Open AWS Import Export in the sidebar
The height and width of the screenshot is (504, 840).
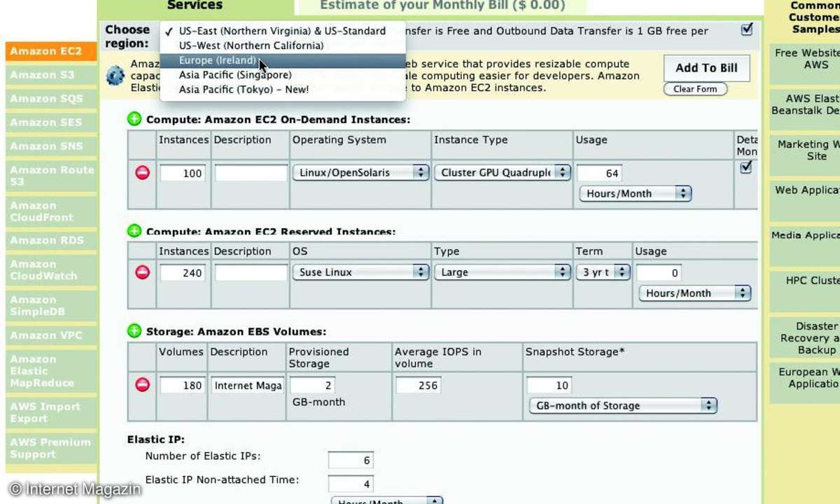click(x=51, y=412)
